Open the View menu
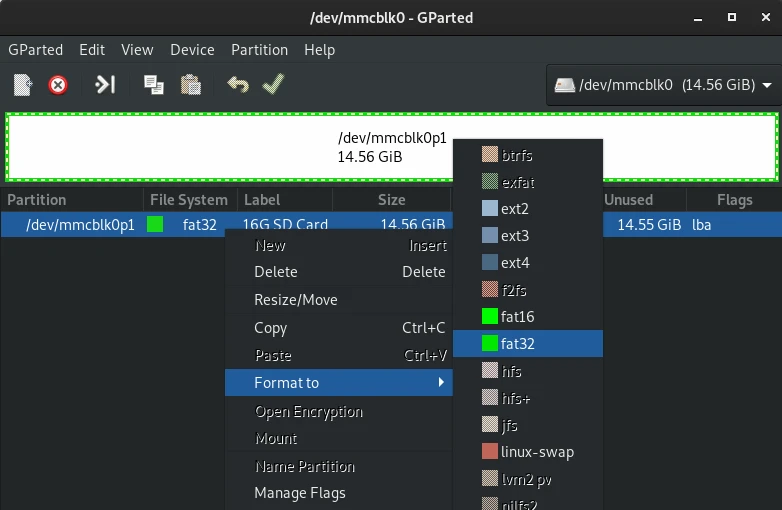782x510 pixels. pyautogui.click(x=137, y=50)
